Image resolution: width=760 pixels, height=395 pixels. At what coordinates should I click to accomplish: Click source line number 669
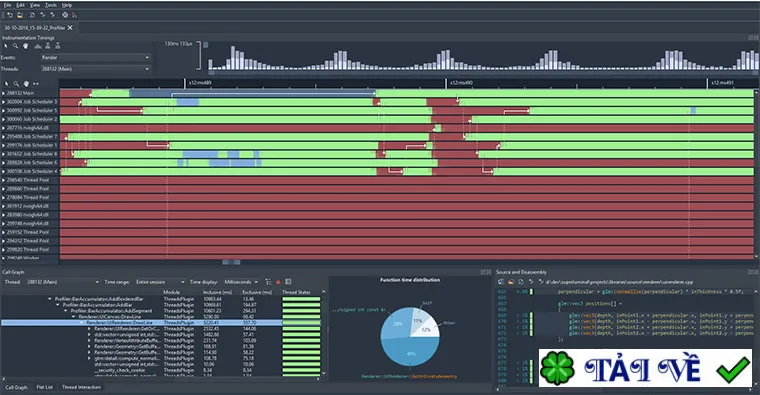[502, 315]
